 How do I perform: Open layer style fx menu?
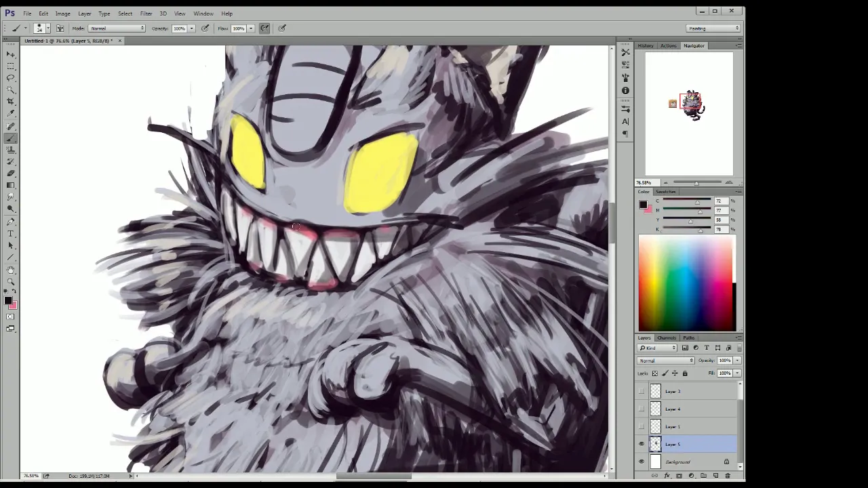667,476
